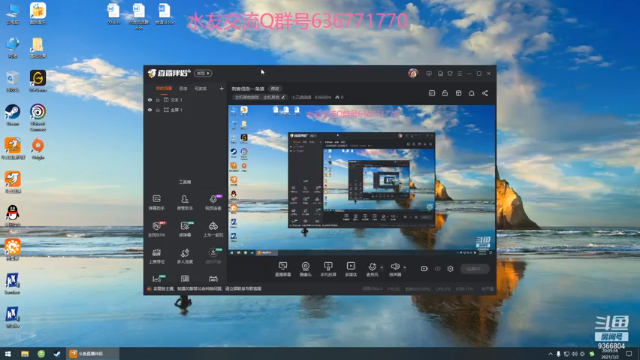Add the webcam (摄像头) source
Screen dimensions: 640x360
click(x=305, y=269)
